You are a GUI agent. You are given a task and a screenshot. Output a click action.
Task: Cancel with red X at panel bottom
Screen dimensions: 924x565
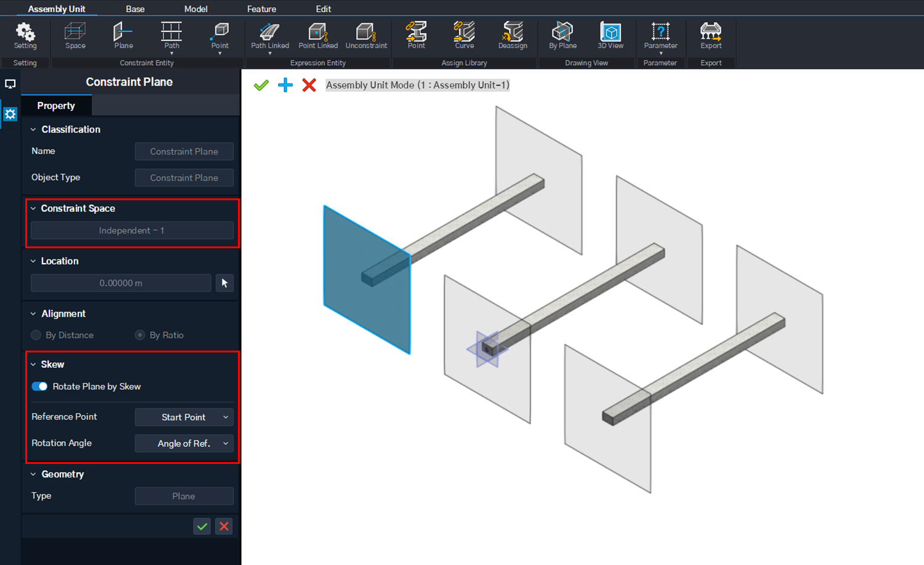point(224,526)
